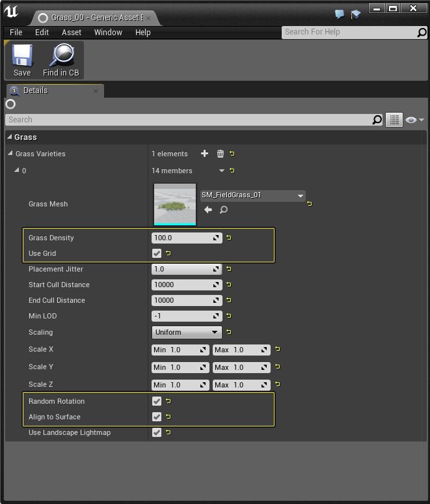
Task: Collapse the Grass Varieties array
Action: point(10,154)
